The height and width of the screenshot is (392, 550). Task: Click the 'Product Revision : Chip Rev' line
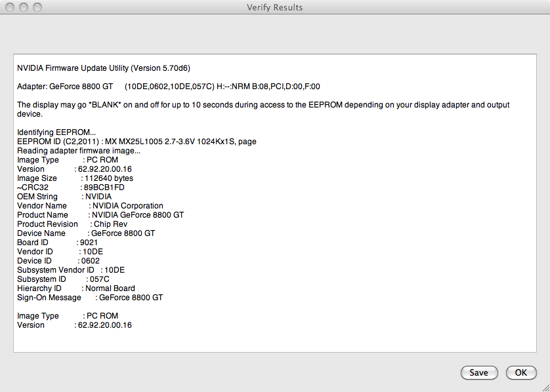click(72, 224)
